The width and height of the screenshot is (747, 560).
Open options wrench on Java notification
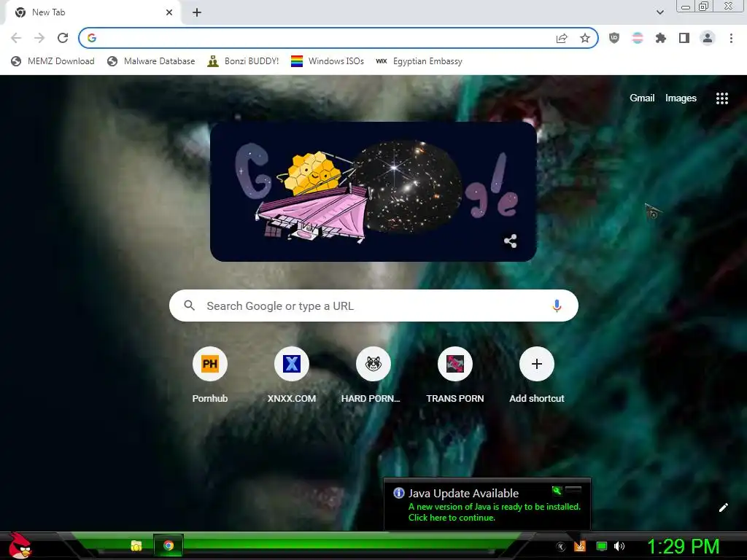pyautogui.click(x=557, y=490)
